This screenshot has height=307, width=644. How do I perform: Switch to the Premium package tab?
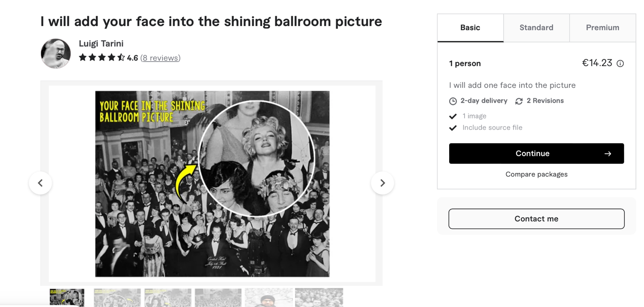point(602,27)
